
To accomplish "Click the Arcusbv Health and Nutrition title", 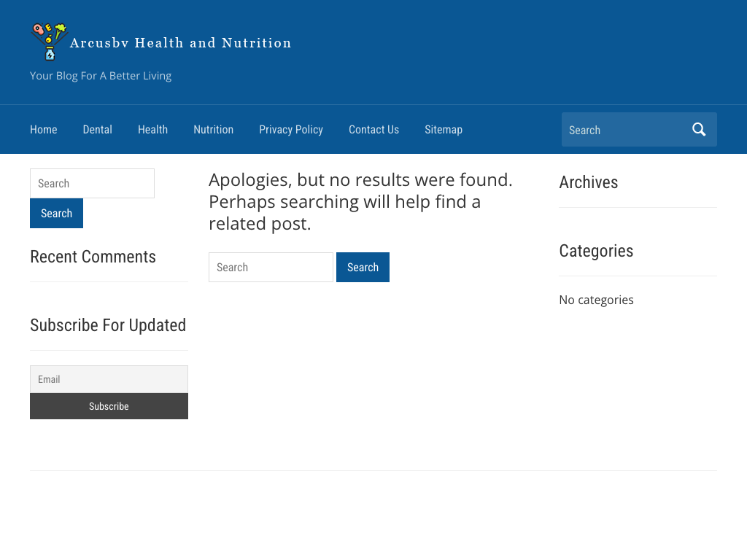I will (180, 43).
